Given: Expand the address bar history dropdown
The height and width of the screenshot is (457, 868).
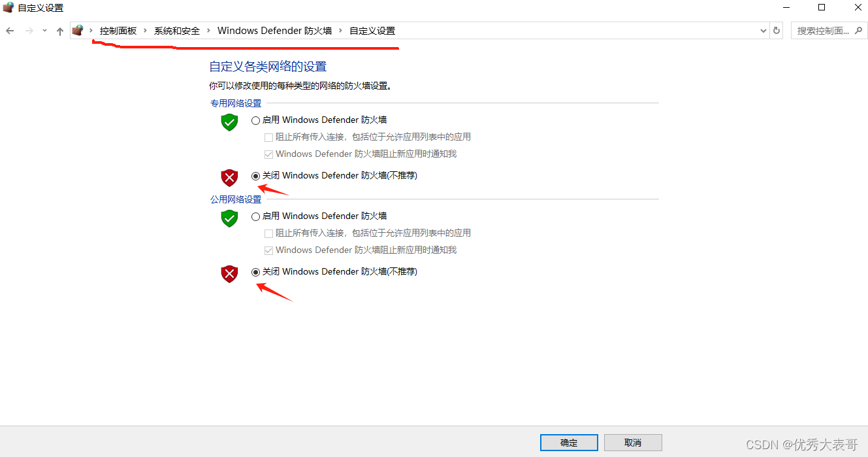Looking at the screenshot, I should 764,31.
